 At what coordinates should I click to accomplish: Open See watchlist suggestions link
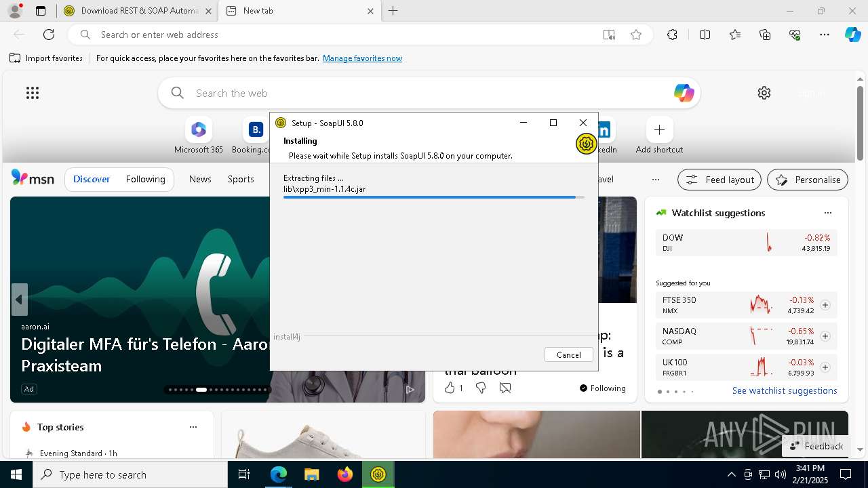pyautogui.click(x=785, y=390)
